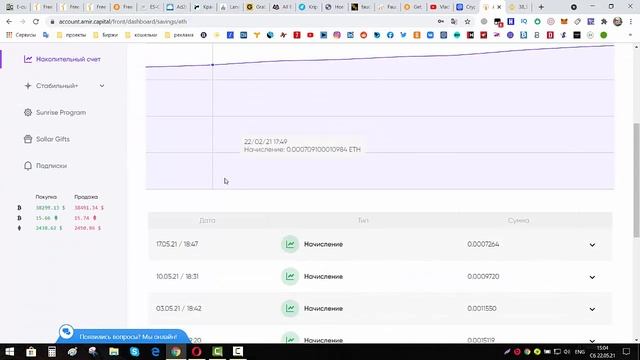Viewport: 640px width, 360px height.
Task: Click the page vertical scrollbar
Action: click(x=636, y=180)
